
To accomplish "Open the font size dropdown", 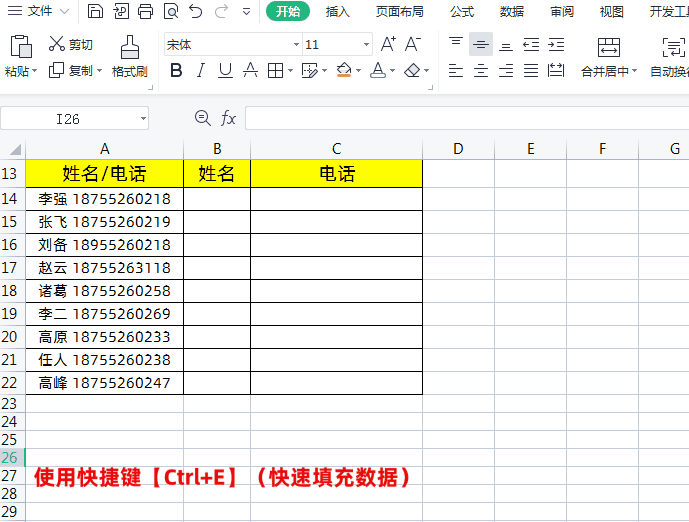I will click(366, 44).
